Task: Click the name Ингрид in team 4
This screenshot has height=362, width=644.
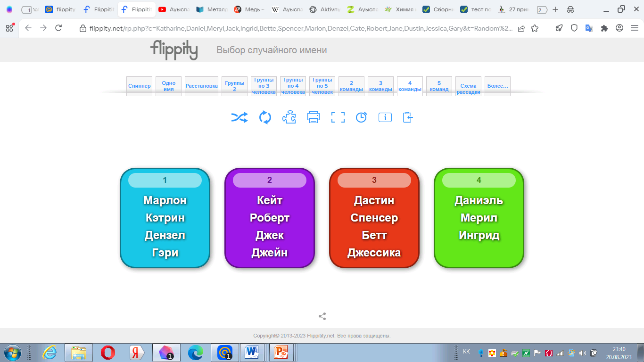Action: pyautogui.click(x=479, y=235)
